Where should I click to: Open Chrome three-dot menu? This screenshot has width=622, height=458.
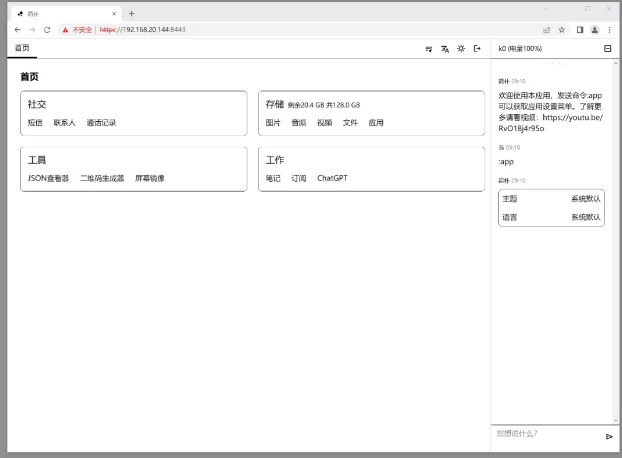(609, 30)
